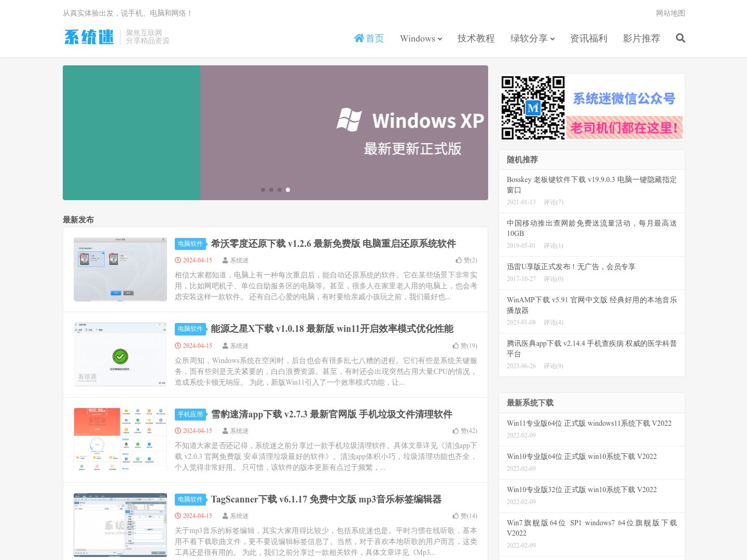747x560 pixels.
Task: Open thumbnail of 雪豹速清app article
Action: (x=120, y=440)
